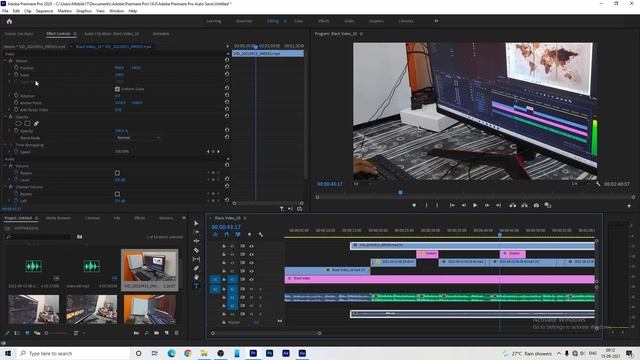640x360 pixels.
Task: Select the Selection tool in timeline toolbar
Action: tap(196, 224)
